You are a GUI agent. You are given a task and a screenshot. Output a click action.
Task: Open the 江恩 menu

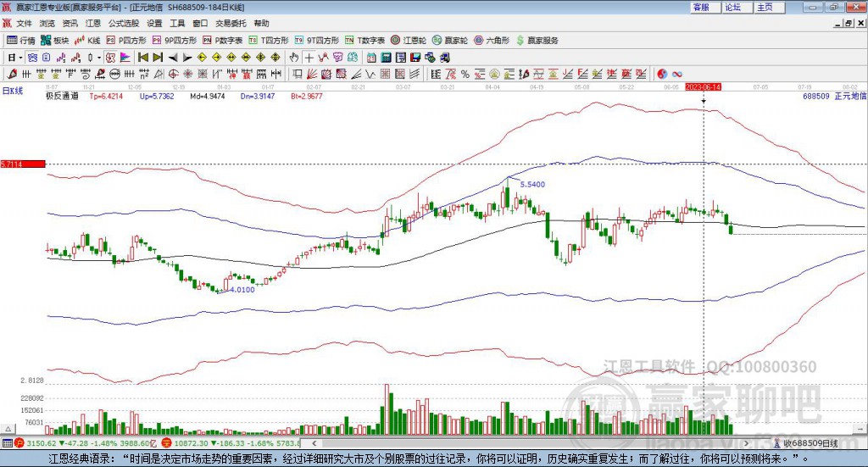point(93,23)
